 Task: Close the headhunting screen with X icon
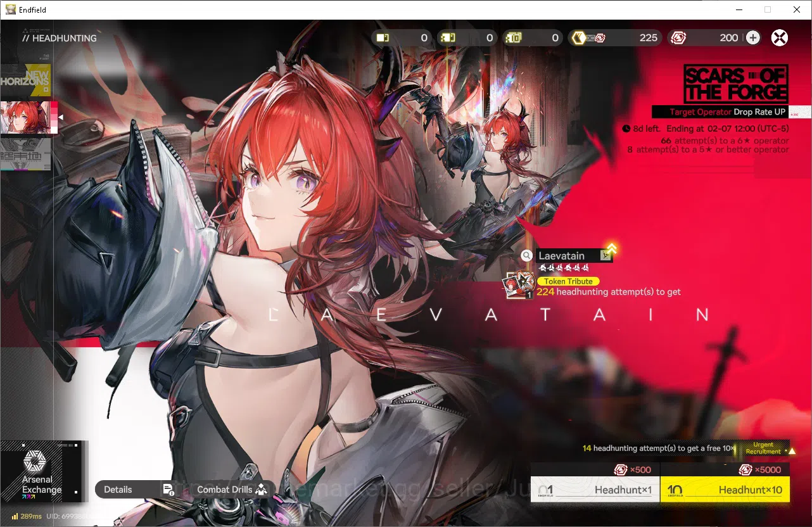coord(780,37)
